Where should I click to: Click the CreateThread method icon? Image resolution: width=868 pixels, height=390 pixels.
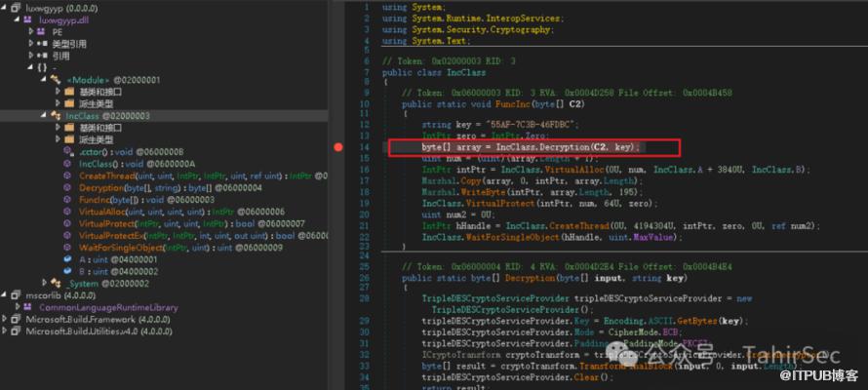click(67, 175)
